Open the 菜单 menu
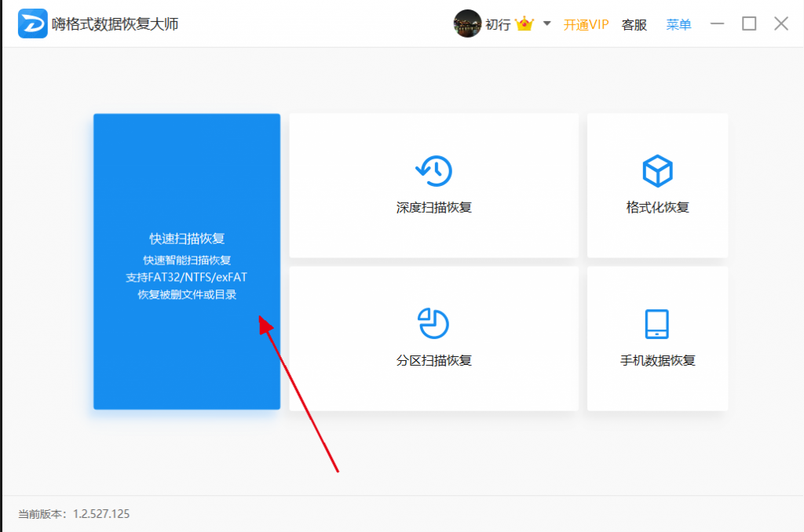 click(x=678, y=24)
